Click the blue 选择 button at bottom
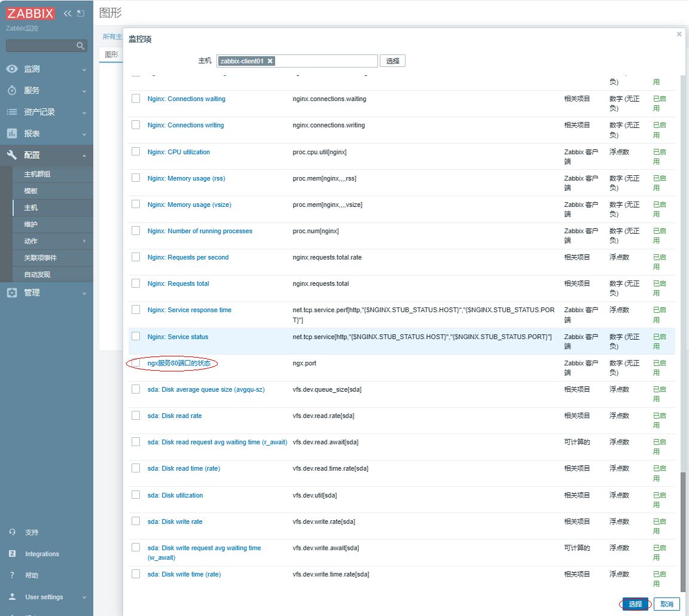 click(635, 604)
